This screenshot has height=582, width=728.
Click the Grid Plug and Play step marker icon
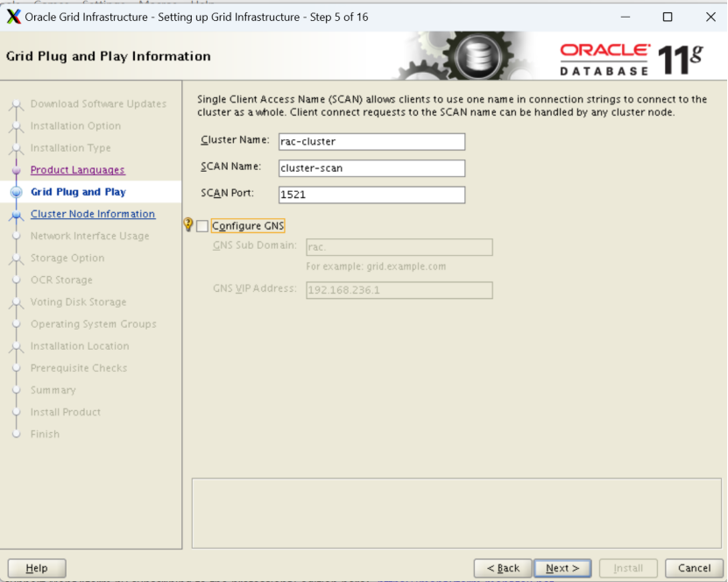point(16,192)
